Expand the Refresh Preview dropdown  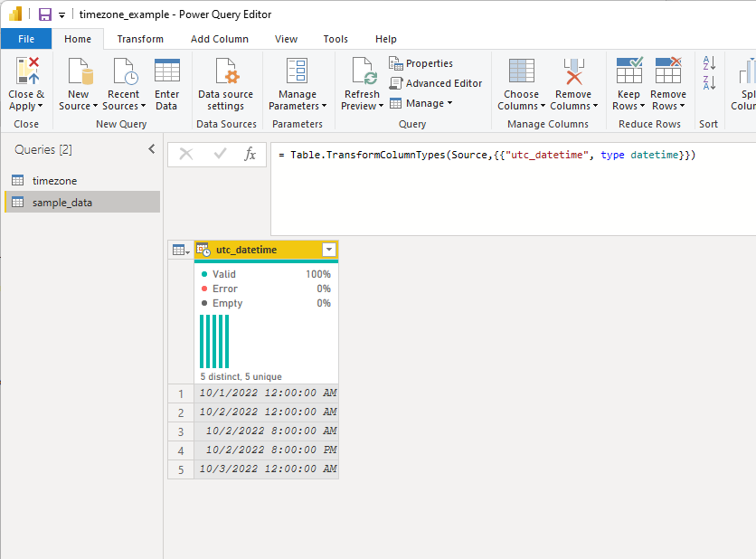(x=381, y=106)
